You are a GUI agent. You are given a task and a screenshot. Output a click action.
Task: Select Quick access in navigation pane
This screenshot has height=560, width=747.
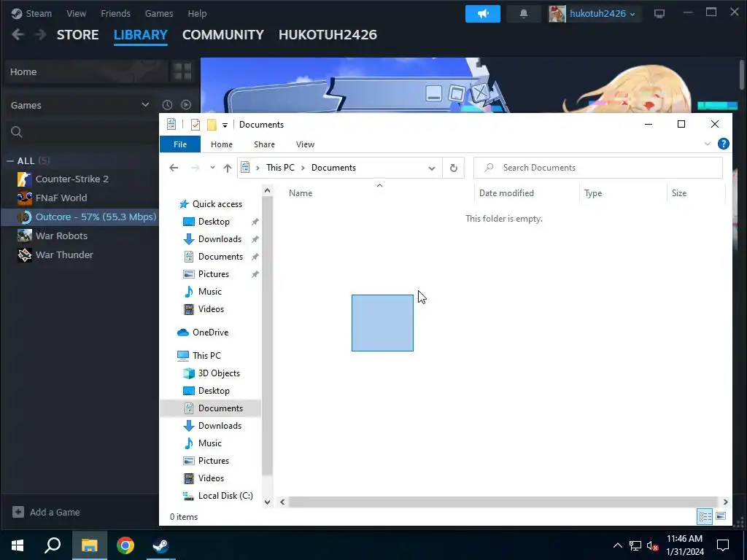[217, 204]
